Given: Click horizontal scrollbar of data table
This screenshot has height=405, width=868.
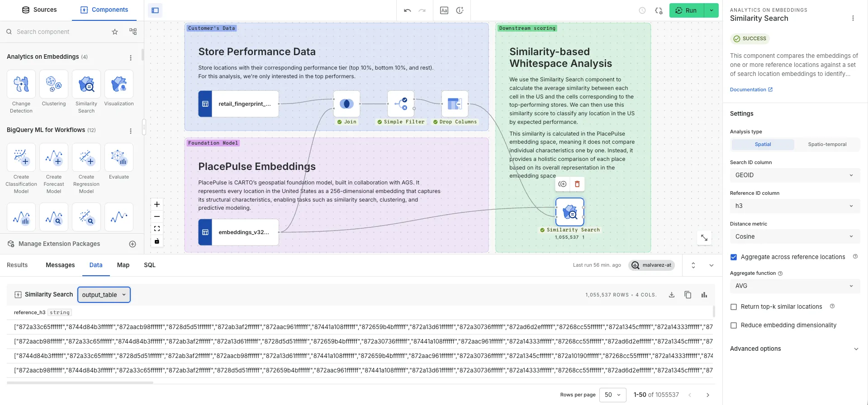Looking at the screenshot, I should coord(80,383).
